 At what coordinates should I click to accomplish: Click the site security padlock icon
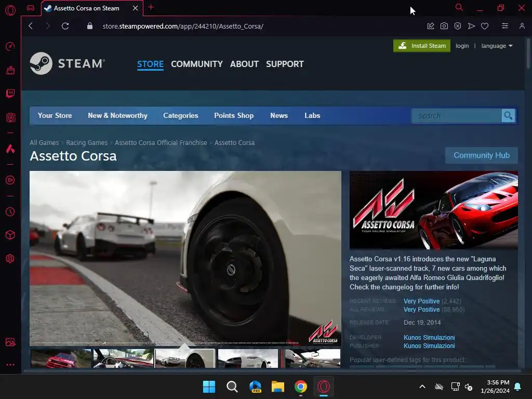[x=90, y=26]
